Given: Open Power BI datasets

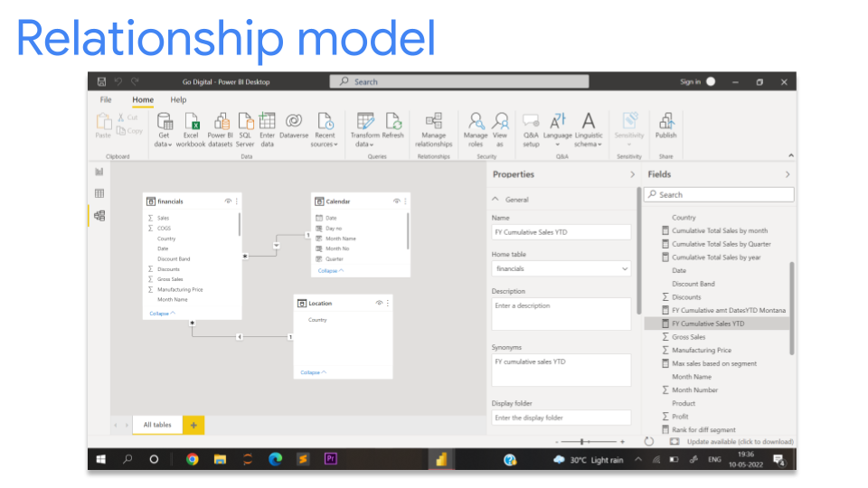Looking at the screenshot, I should (221, 130).
